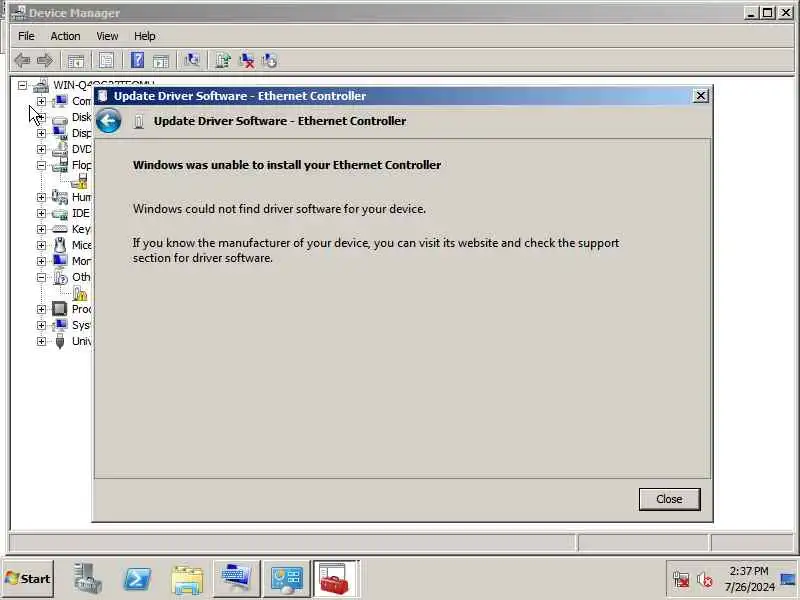Maximize the Device Manager window
The image size is (800, 600).
(767, 13)
